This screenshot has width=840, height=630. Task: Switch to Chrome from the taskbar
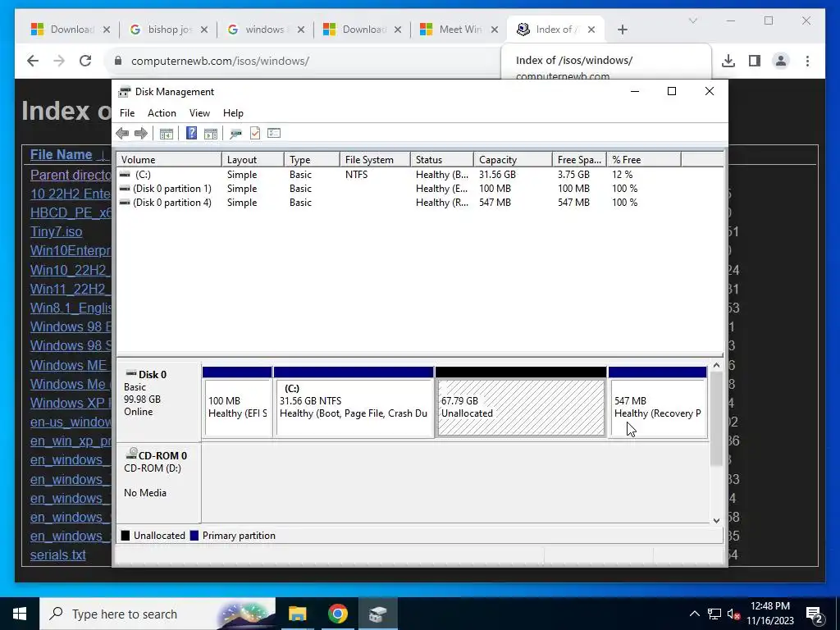(x=337, y=614)
